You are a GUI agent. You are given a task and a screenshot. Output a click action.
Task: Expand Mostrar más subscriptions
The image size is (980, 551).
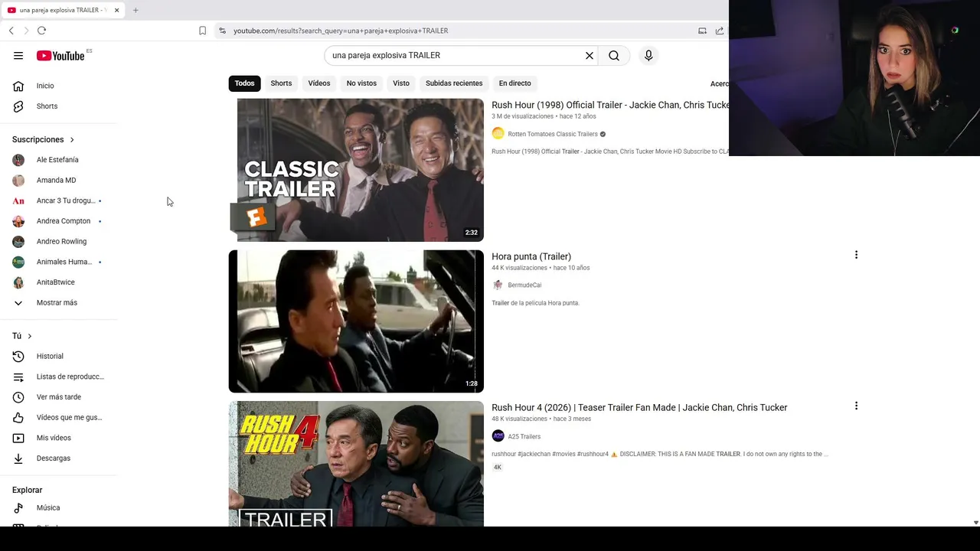[x=58, y=303]
